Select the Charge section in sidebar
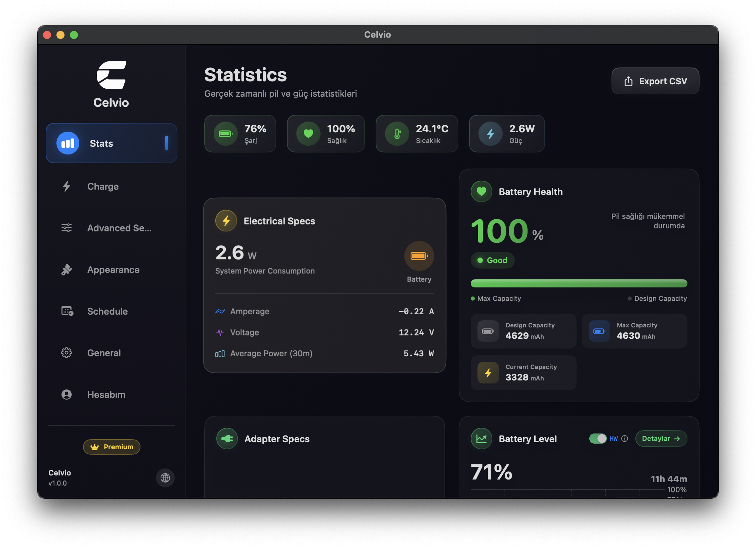Image resolution: width=756 pixels, height=548 pixels. click(x=103, y=186)
